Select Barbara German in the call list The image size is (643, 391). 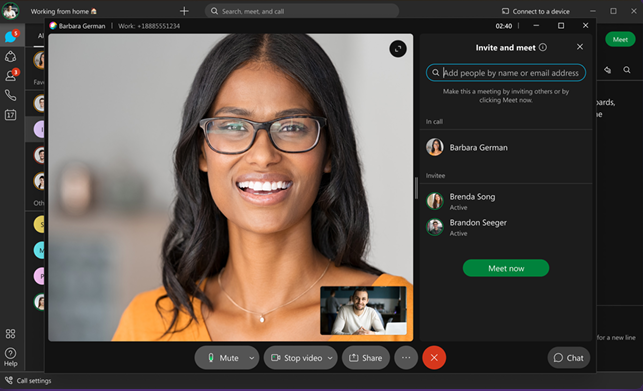point(506,147)
